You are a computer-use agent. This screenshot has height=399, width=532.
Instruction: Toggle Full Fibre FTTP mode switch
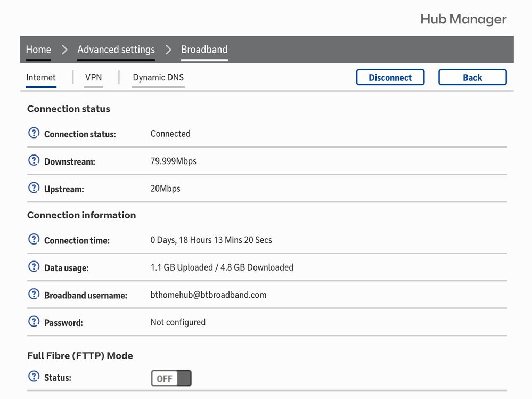click(171, 378)
